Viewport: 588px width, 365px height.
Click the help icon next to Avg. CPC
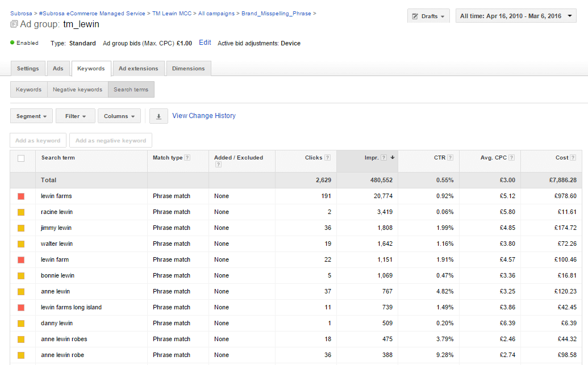pyautogui.click(x=511, y=158)
